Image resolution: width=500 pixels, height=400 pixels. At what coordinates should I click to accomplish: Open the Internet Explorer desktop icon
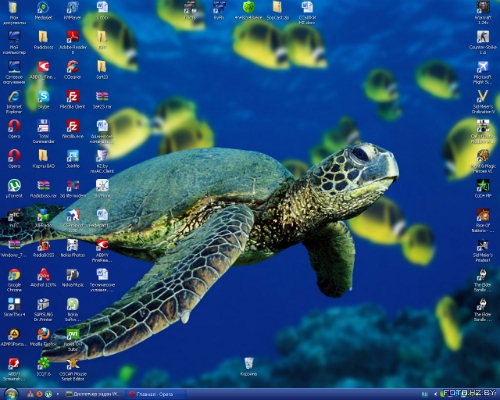14,102
